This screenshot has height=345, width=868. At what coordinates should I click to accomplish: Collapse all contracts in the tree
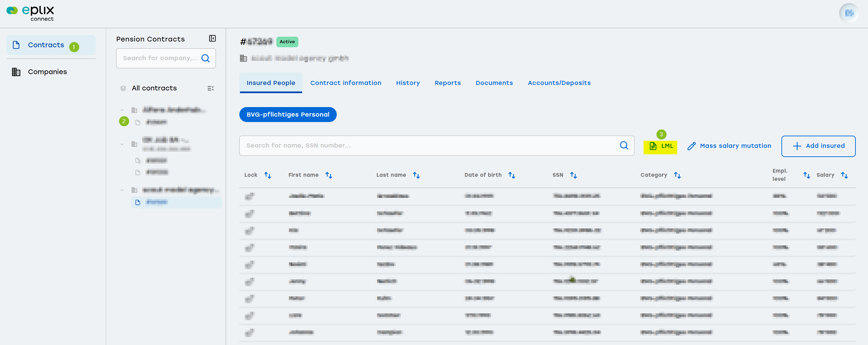211,88
